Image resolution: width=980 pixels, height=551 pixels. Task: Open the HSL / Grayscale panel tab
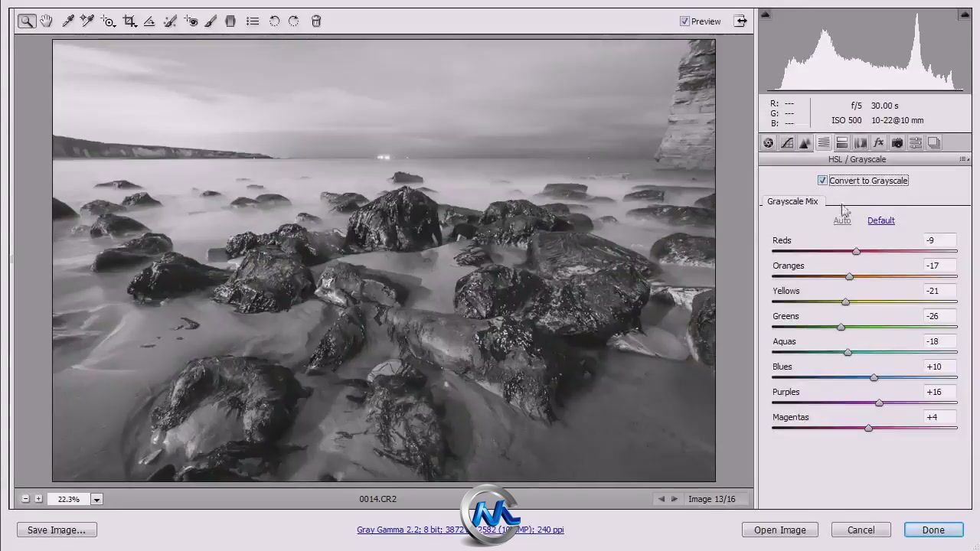pos(823,143)
